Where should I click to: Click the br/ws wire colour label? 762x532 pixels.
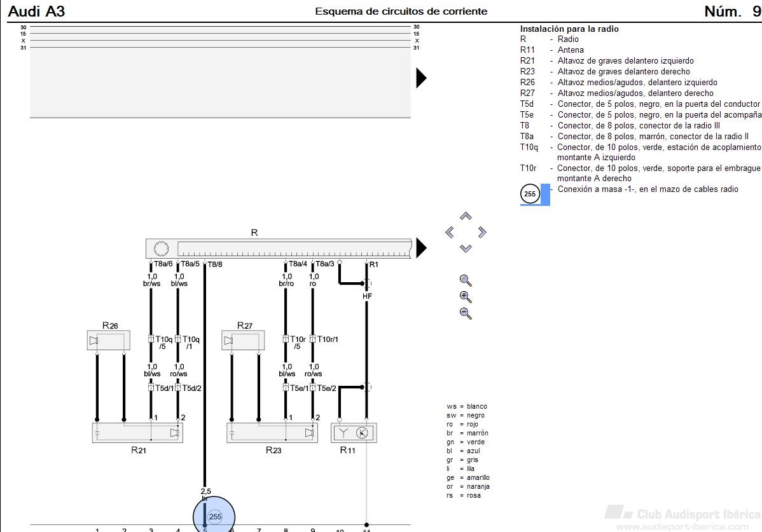point(151,283)
